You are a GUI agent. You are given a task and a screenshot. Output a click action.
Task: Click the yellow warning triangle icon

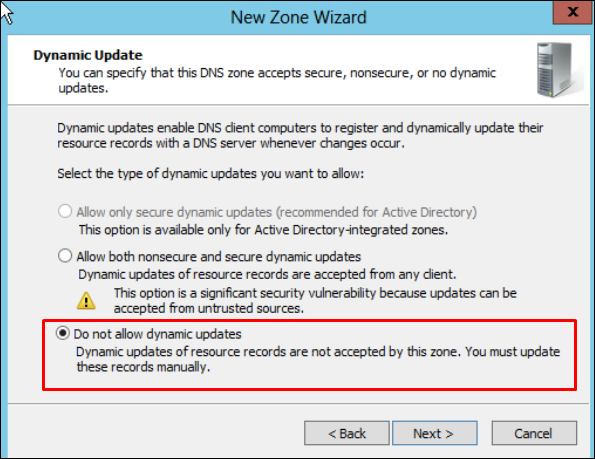tap(86, 301)
